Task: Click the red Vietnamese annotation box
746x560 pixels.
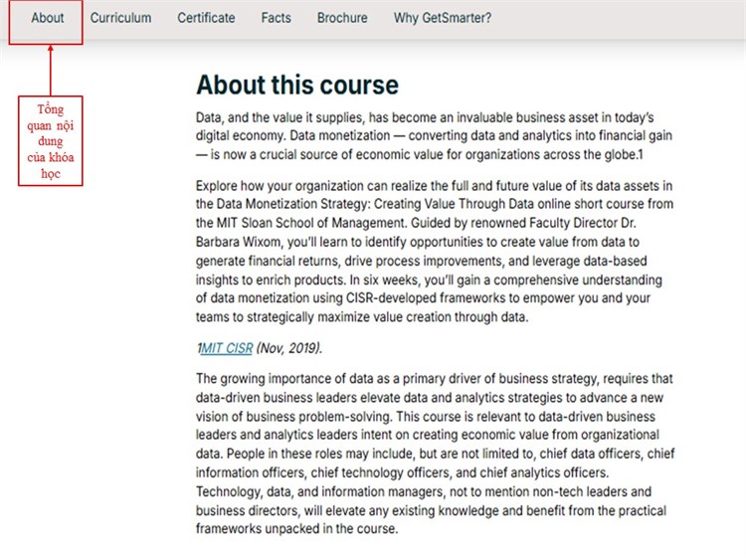Action: [51, 141]
